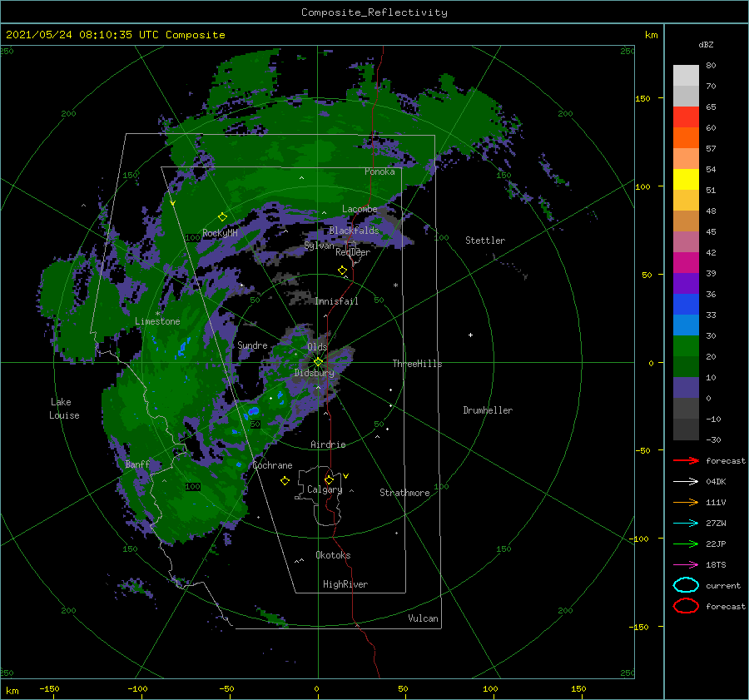749x700 pixels.
Task: Select the Strathmore label
Action: (x=404, y=493)
